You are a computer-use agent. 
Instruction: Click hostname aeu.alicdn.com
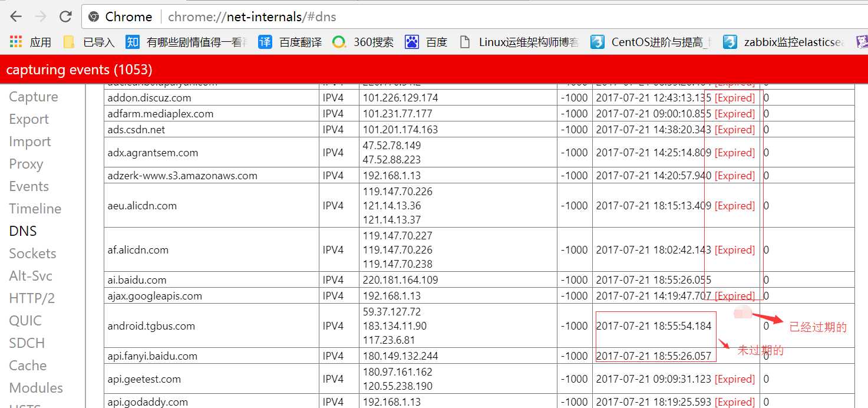click(142, 206)
